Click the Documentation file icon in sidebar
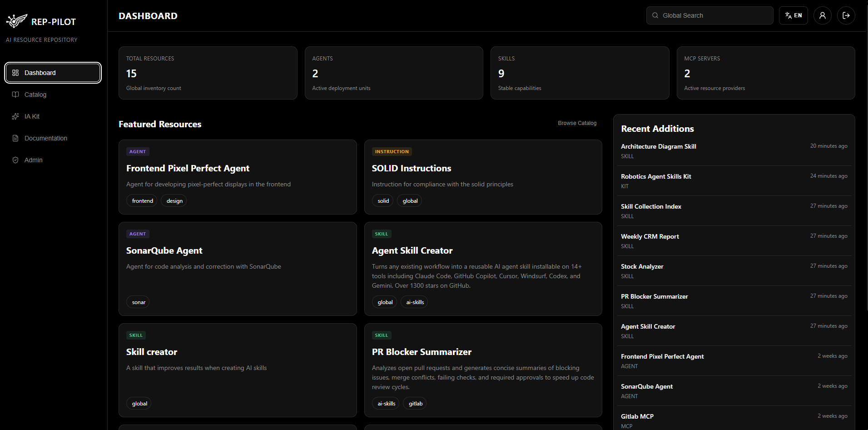The width and height of the screenshot is (868, 430). [15, 138]
